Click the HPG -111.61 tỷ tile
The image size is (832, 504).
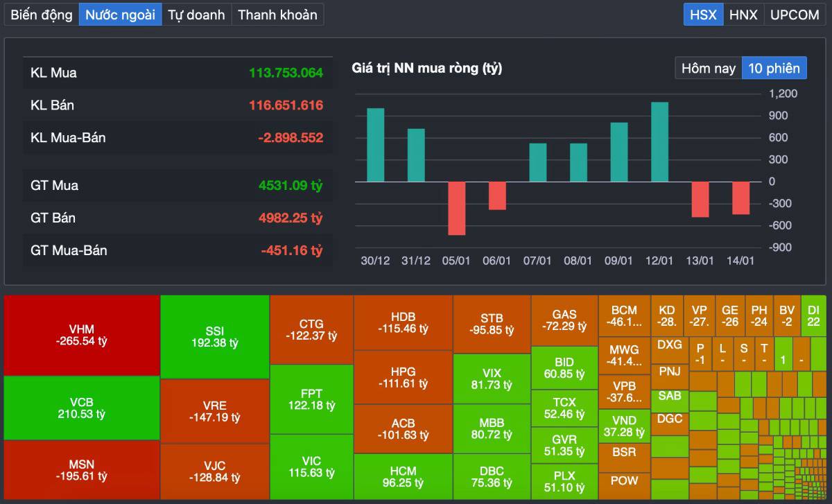pyautogui.click(x=403, y=377)
